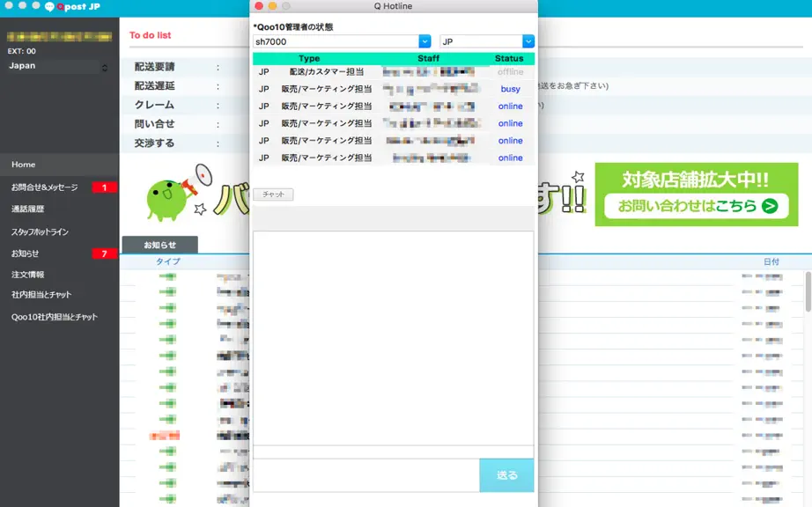The image size is (812, 507).
Task: Click the red badge 1 next to お問合せ&メッセージ
Action: coord(104,187)
